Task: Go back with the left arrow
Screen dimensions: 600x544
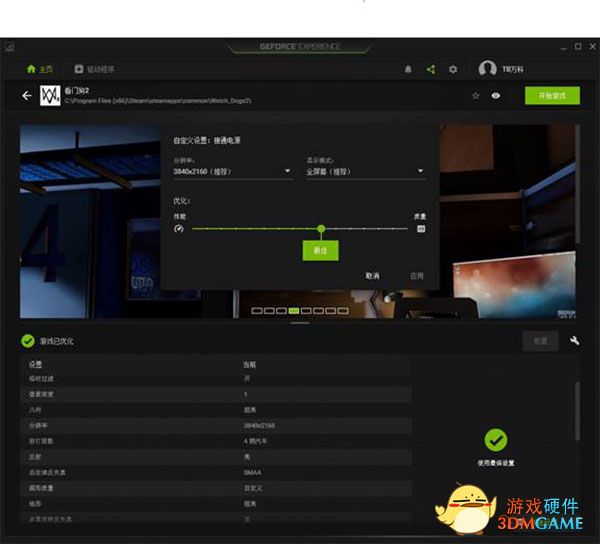Action: coord(27,96)
